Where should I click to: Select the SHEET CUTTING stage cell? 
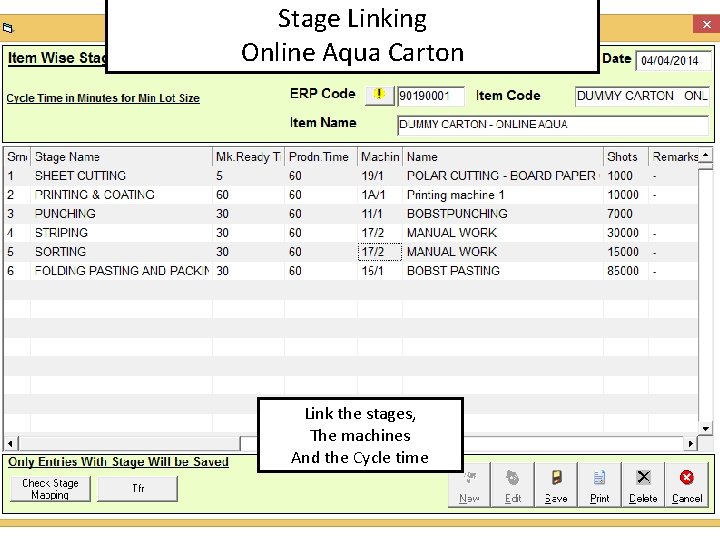point(121,176)
